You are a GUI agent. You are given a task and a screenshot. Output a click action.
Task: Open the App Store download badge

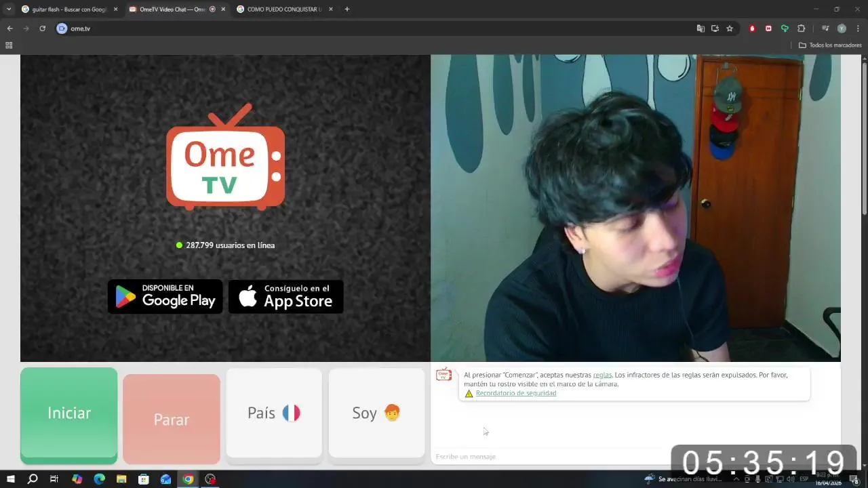[285, 296]
